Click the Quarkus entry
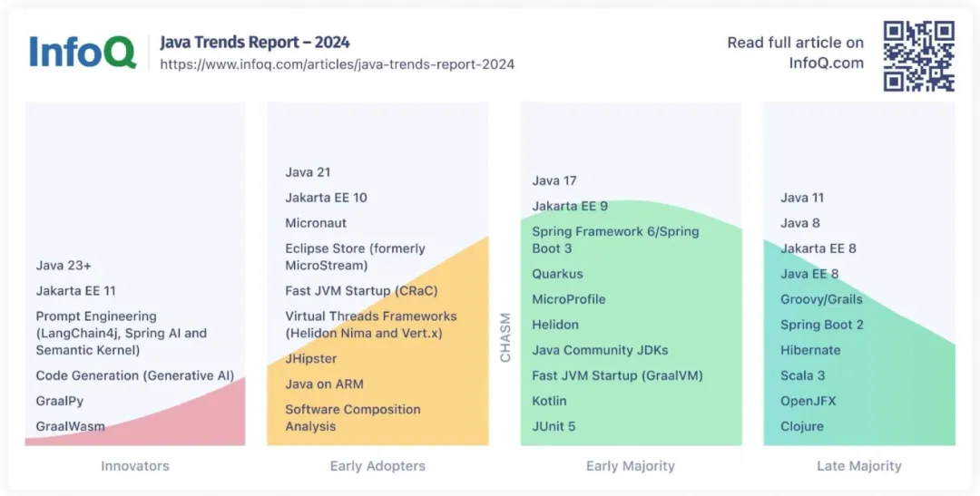The height and width of the screenshot is (496, 980). coord(557,274)
